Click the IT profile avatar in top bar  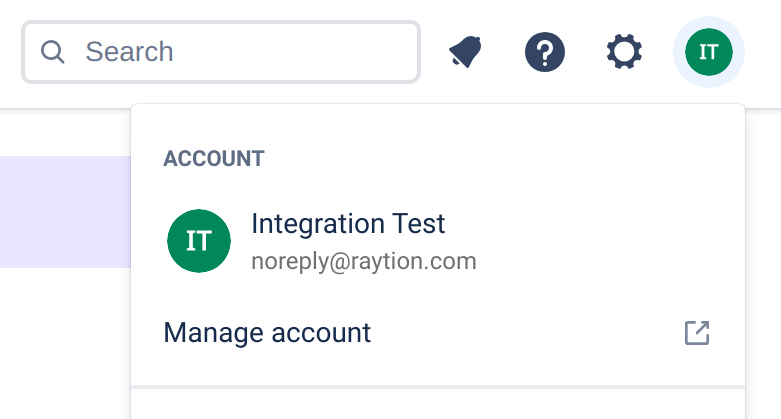[x=708, y=52]
